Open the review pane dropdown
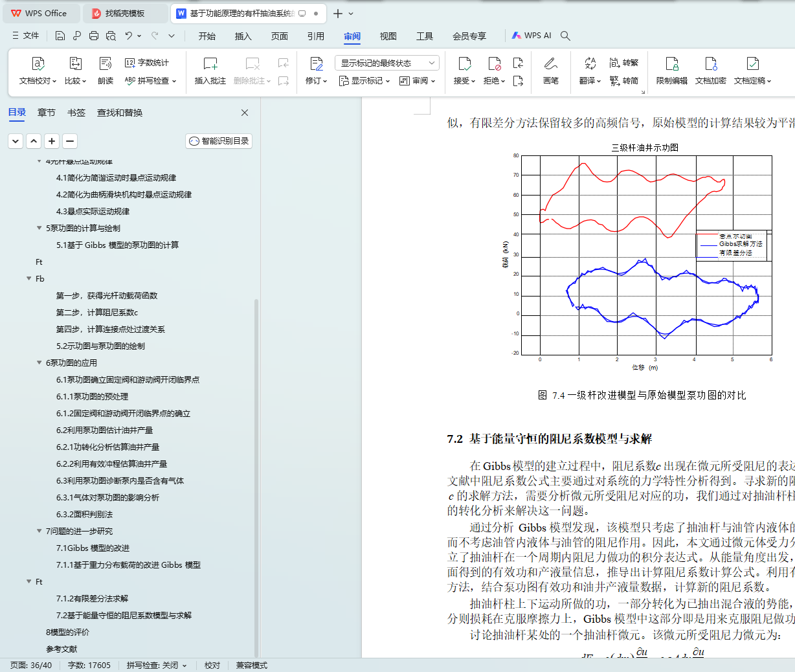Screen dimensions: 795x672 [x=418, y=81]
